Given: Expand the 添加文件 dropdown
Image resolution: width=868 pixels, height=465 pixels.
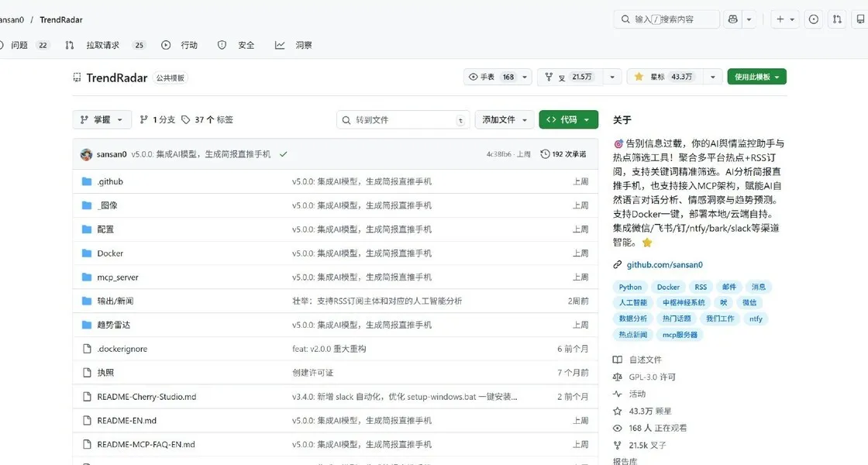Looking at the screenshot, I should coord(504,119).
